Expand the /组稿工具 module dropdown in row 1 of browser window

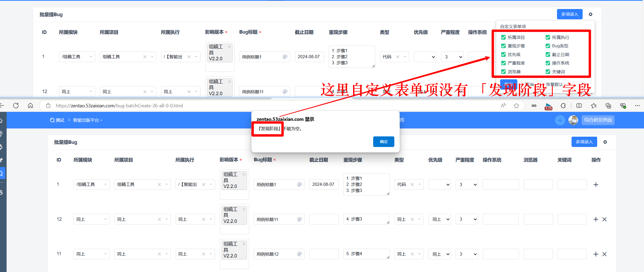pos(92,185)
